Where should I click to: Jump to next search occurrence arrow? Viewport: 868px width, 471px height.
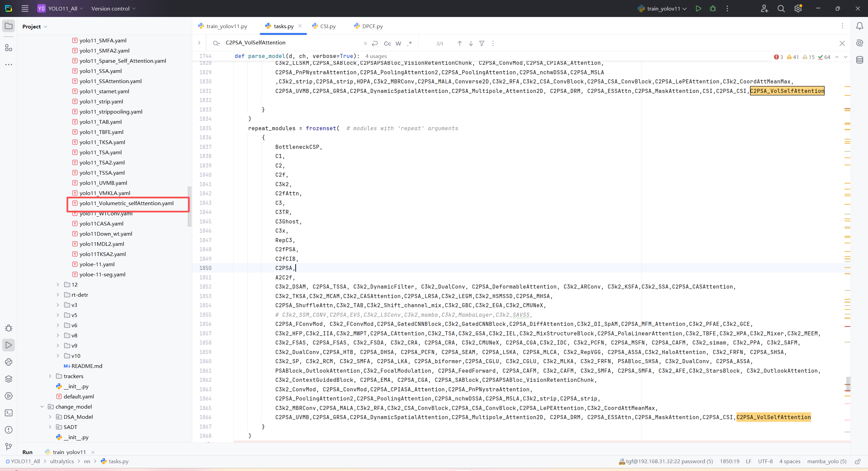click(471, 43)
